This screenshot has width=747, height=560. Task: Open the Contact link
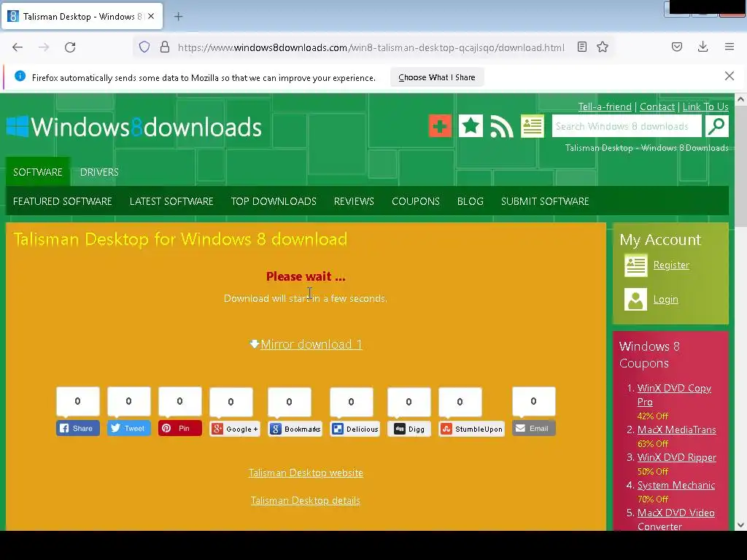(657, 106)
